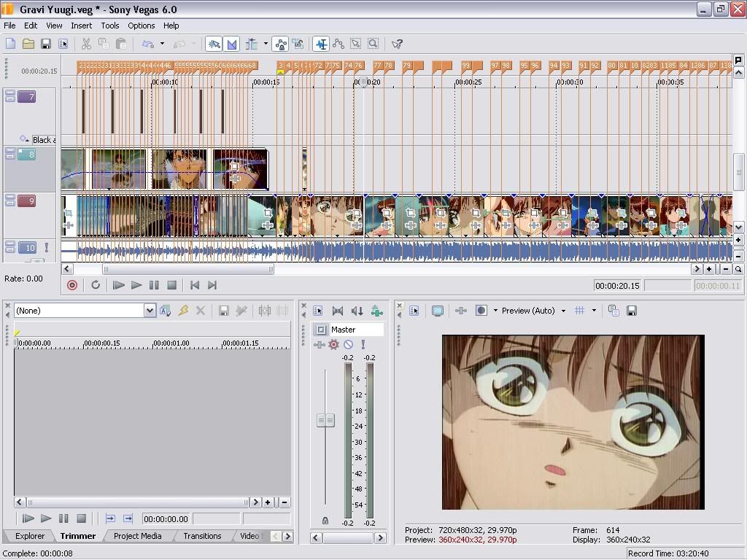The width and height of the screenshot is (747, 560).
Task: Click the timeline cursor position timecode field
Action: 617,286
